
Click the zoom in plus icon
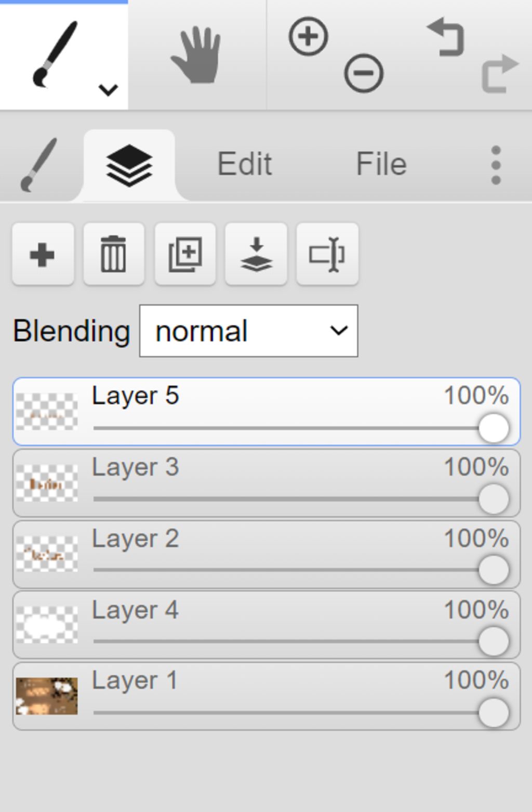click(x=308, y=36)
